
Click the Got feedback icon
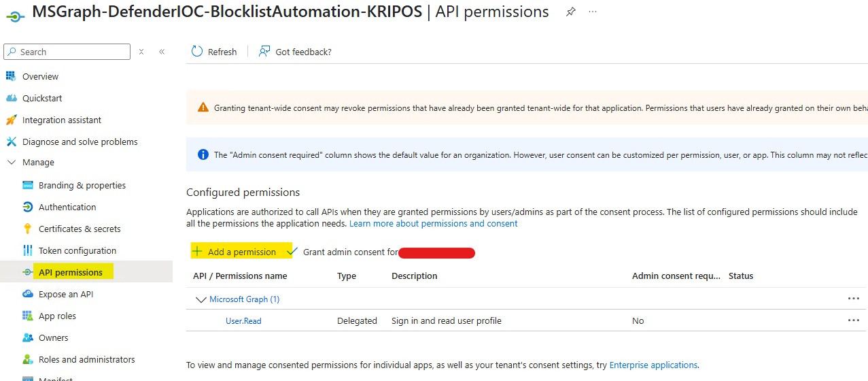(x=264, y=52)
